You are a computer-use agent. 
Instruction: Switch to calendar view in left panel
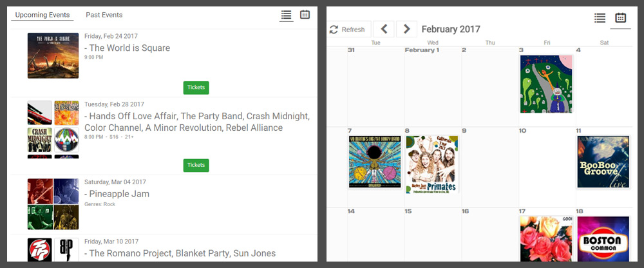(305, 15)
